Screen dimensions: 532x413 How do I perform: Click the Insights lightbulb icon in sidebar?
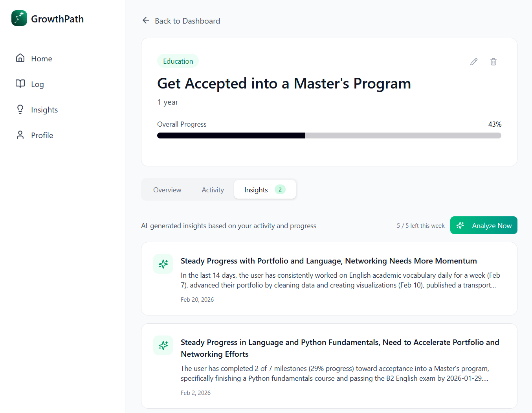click(x=20, y=109)
